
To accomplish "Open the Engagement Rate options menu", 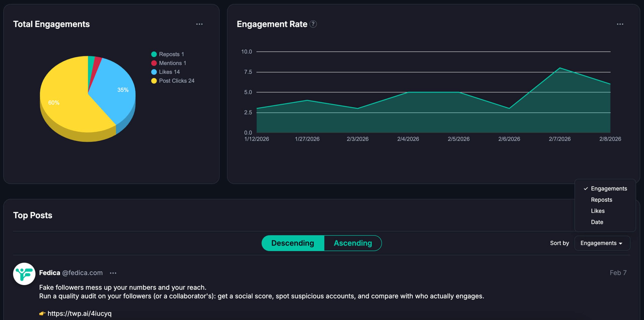I will coord(620,24).
